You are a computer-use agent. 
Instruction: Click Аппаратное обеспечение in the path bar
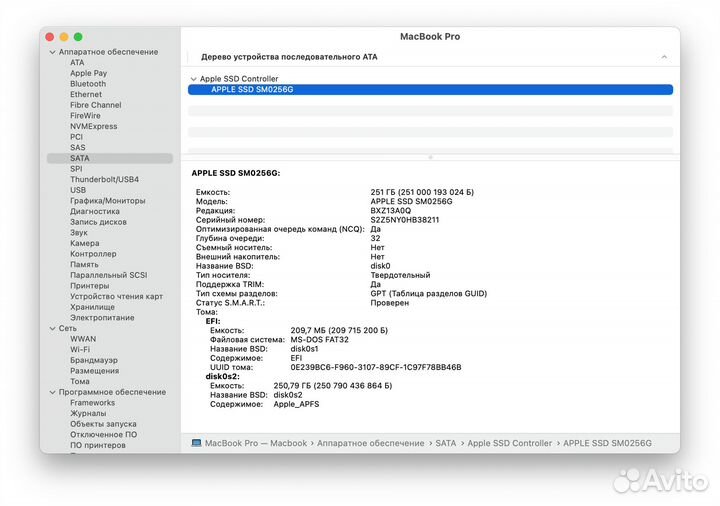(x=371, y=444)
